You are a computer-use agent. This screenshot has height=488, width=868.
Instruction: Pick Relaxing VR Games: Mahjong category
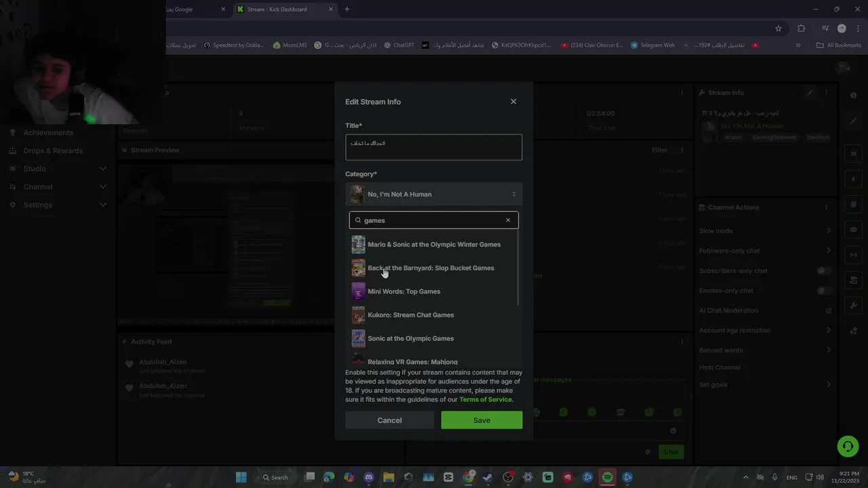(x=433, y=360)
